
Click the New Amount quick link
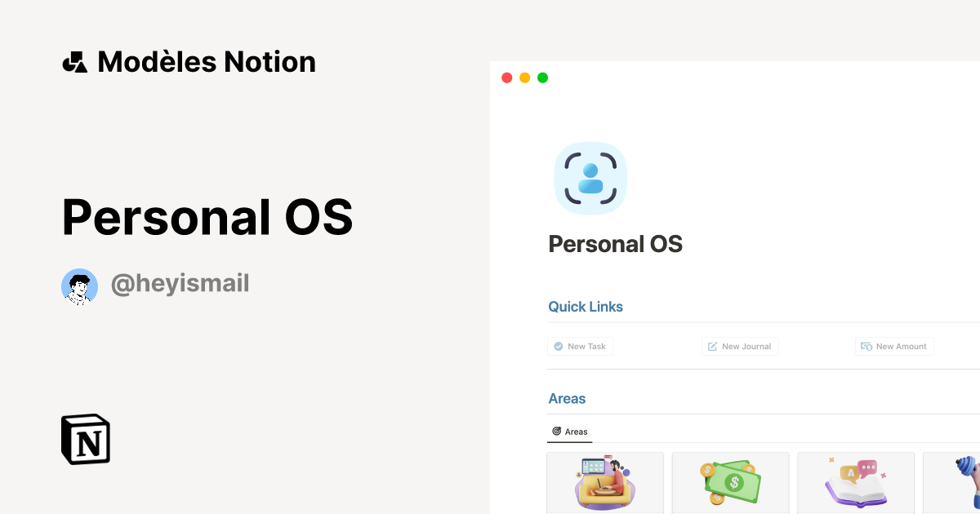[894, 346]
